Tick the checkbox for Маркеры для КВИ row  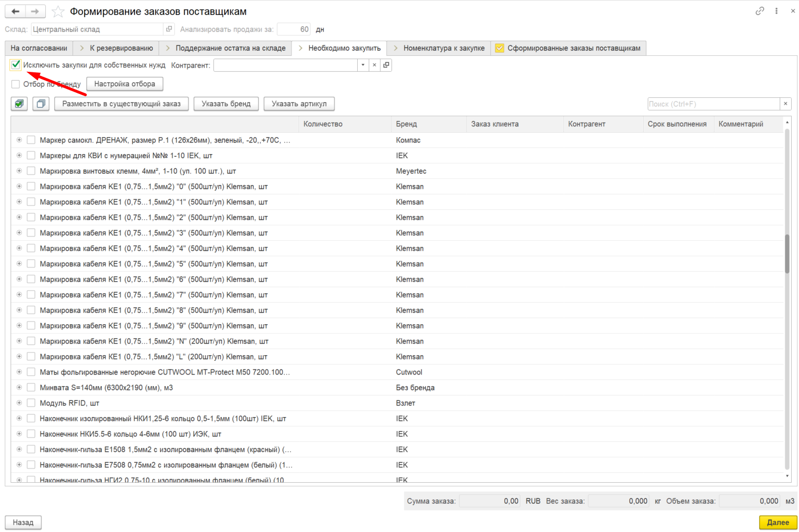31,156
